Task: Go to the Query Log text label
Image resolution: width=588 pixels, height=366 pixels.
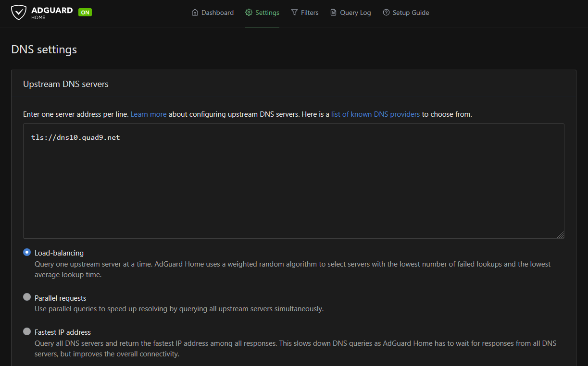Action: tap(355, 13)
